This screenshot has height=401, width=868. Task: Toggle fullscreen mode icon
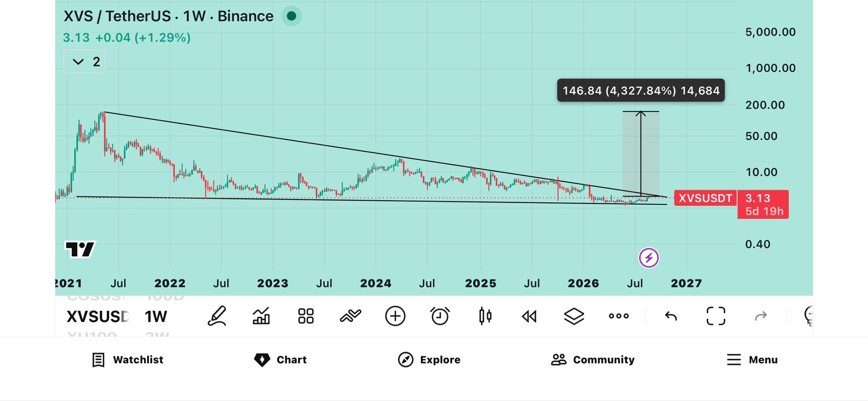pos(716,316)
